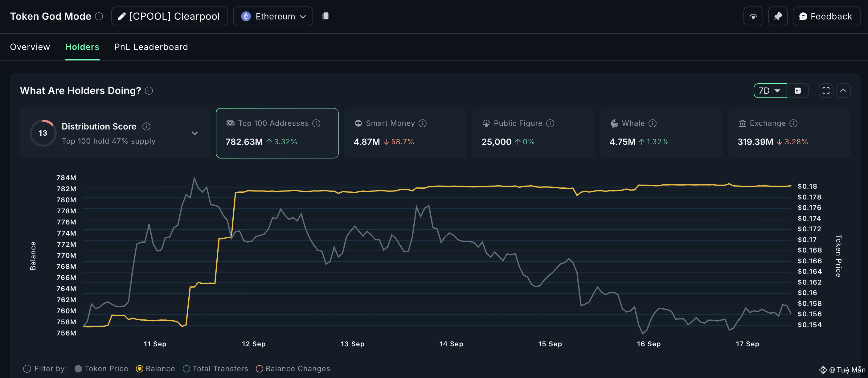The height and width of the screenshot is (378, 868).
Task: Select the Exchange card
Action: coord(789,133)
